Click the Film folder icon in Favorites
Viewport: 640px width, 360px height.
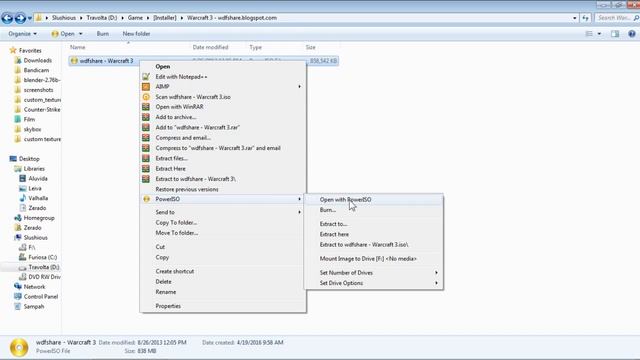coord(18,119)
